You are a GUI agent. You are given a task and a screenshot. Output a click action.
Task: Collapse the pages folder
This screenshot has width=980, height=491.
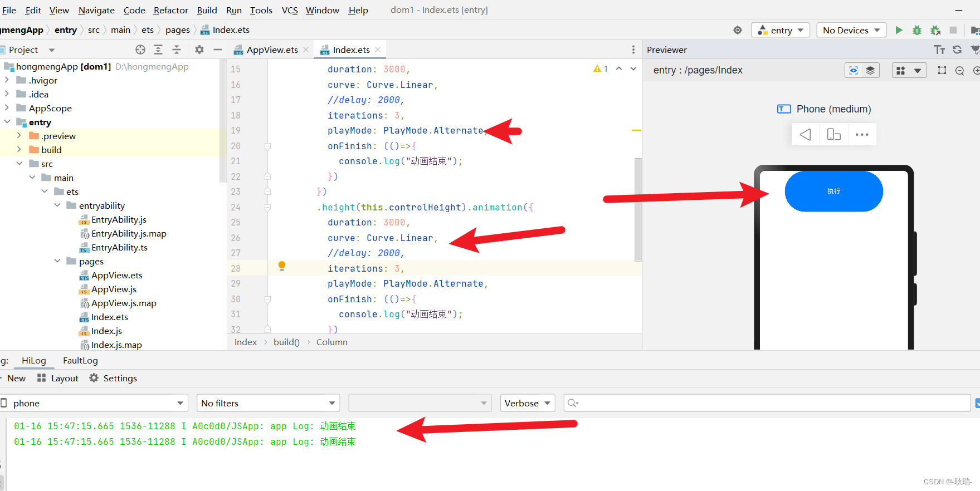[57, 261]
